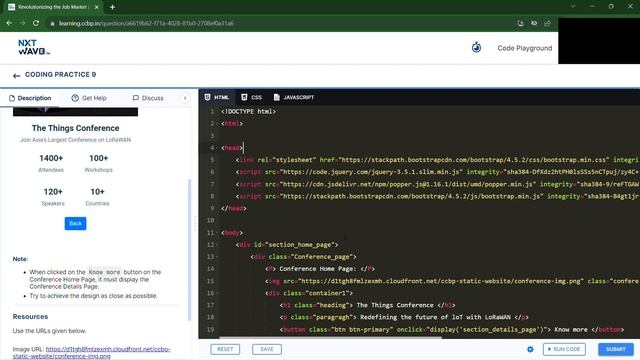This screenshot has height=360, width=640.
Task: Open Code Playground
Action: [x=524, y=48]
